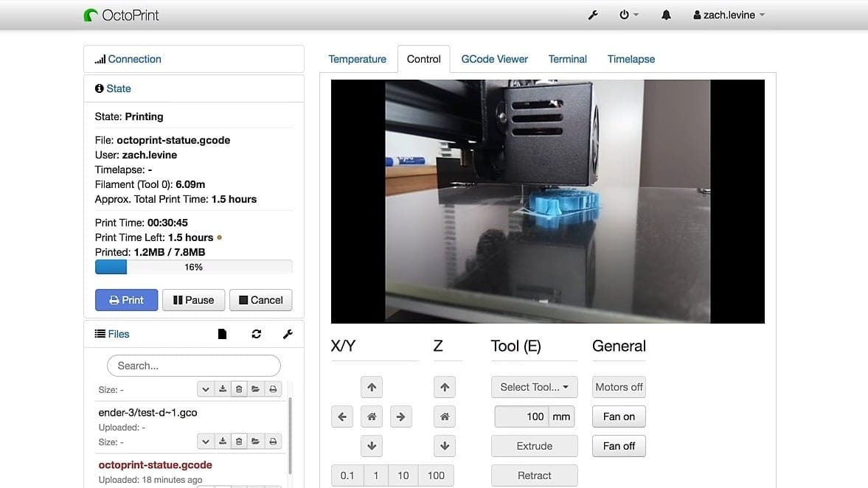Set jog step size to 100
Image resolution: width=868 pixels, height=488 pixels.
[x=436, y=475]
